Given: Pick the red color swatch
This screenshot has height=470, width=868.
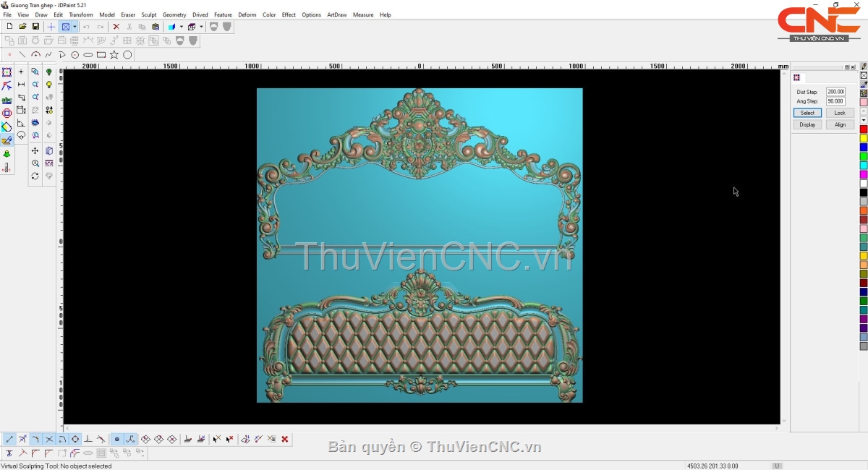Looking at the screenshot, I should [864, 129].
